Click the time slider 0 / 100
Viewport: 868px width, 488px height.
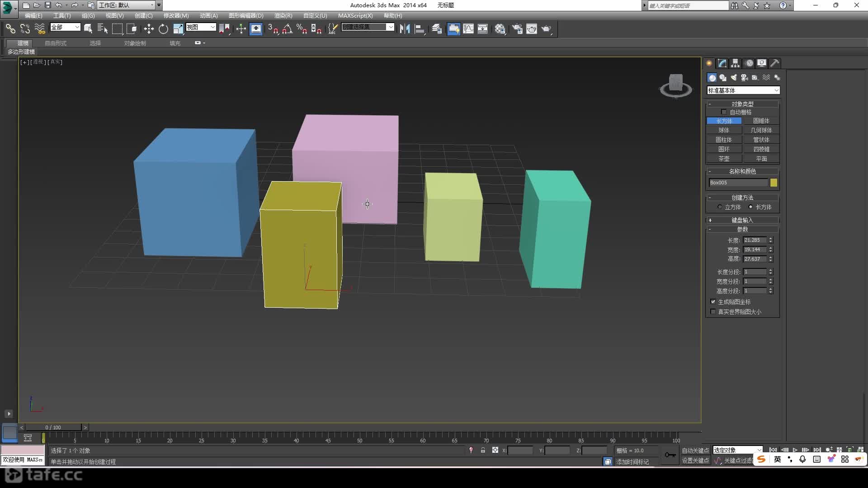tap(53, 427)
